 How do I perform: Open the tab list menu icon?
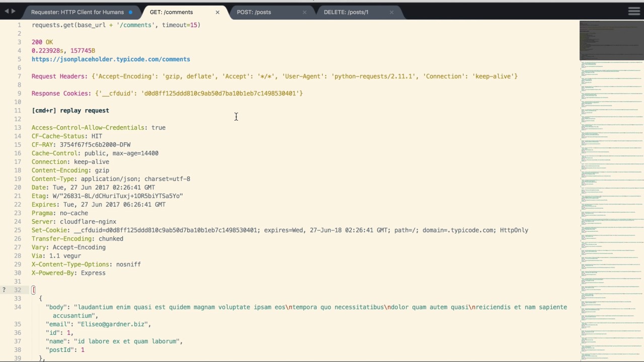coord(634,12)
